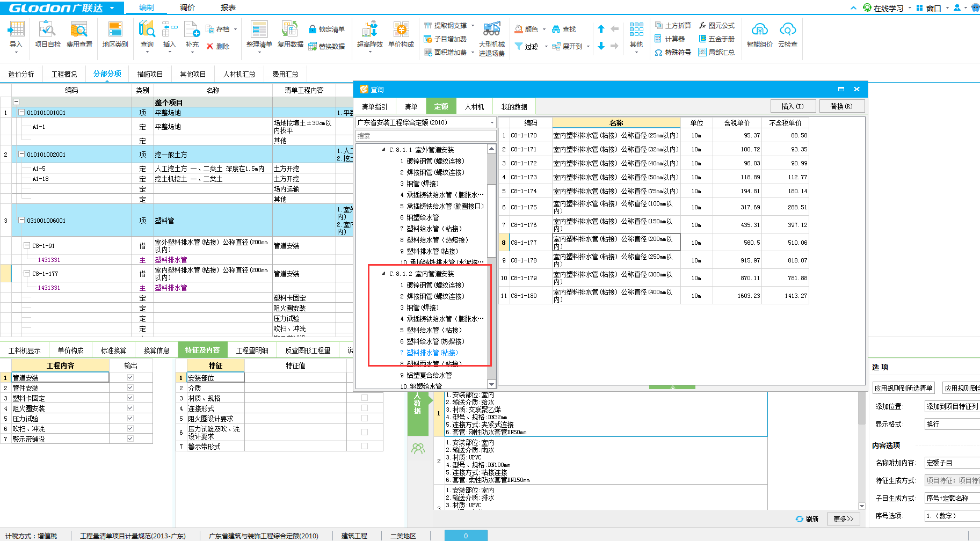Click the 替换数据 replace data icon

click(x=326, y=47)
